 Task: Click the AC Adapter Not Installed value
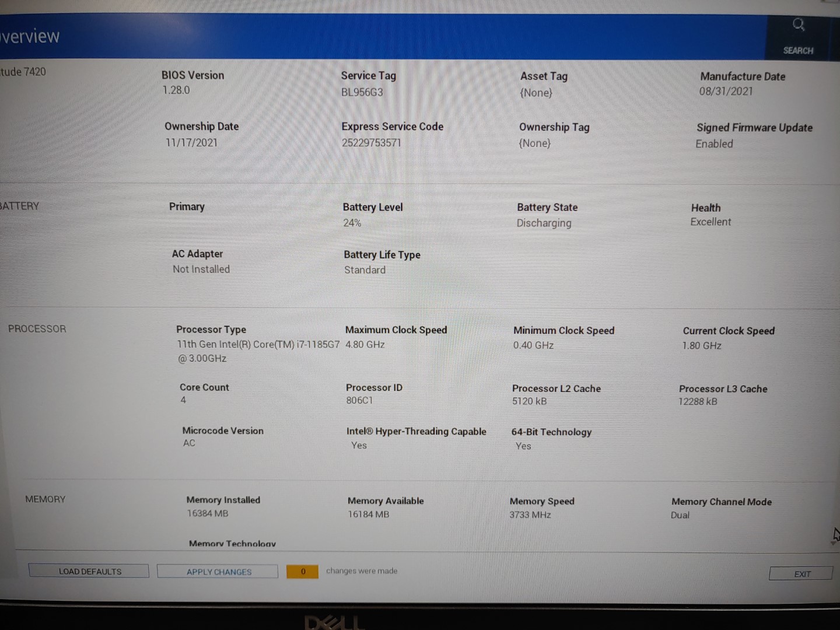pos(201,269)
